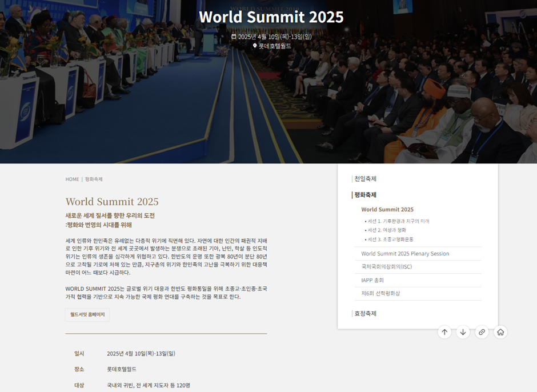This screenshot has width=537, height=392.
Task: Click the scroll-down arrow icon
Action: coord(463,332)
